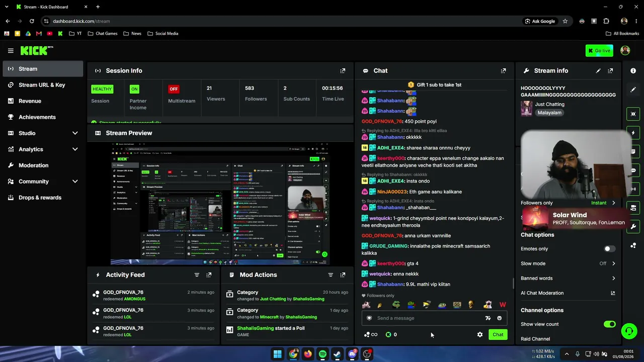
Task: Open Discord from the taskbar
Action: click(352, 354)
